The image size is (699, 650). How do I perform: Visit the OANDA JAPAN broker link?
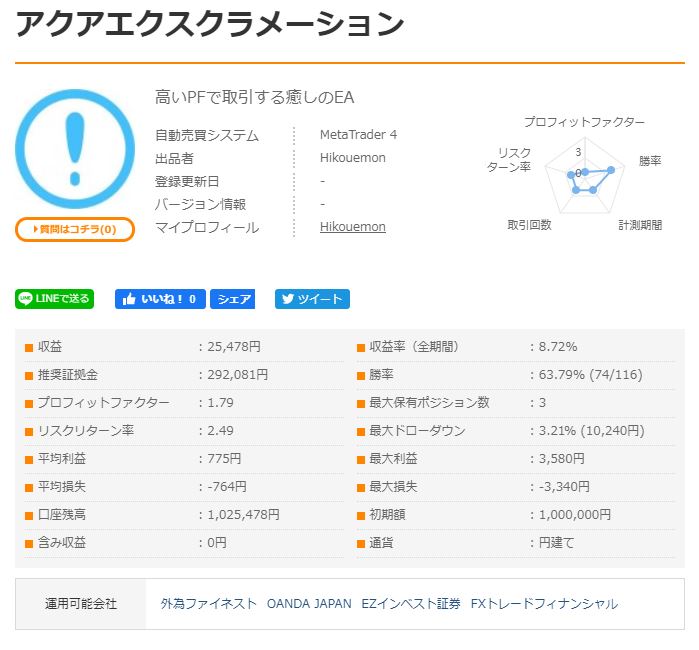(309, 604)
